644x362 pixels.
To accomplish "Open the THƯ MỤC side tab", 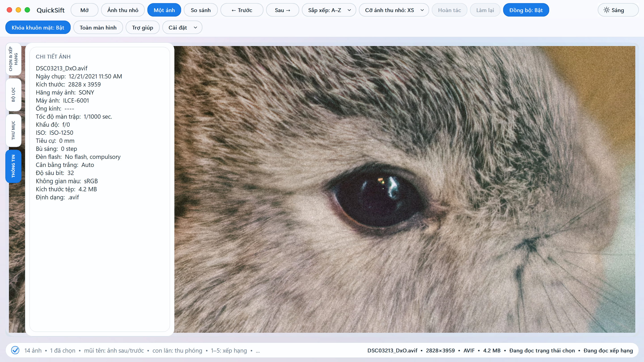I will tap(13, 130).
